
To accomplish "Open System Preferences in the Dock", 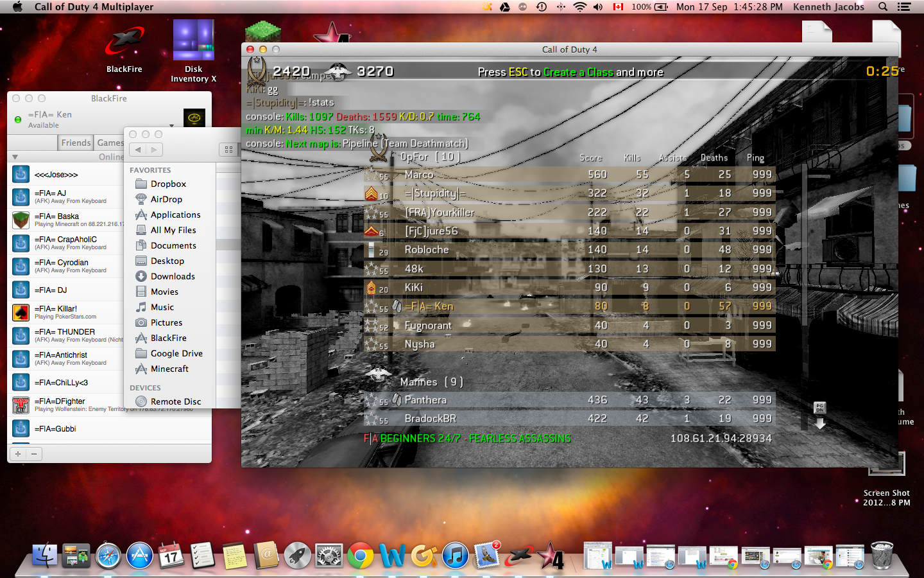I will pos(329,556).
